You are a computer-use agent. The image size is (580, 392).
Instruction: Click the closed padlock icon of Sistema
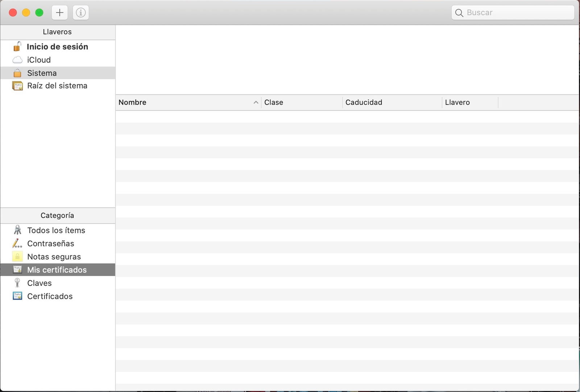17,73
